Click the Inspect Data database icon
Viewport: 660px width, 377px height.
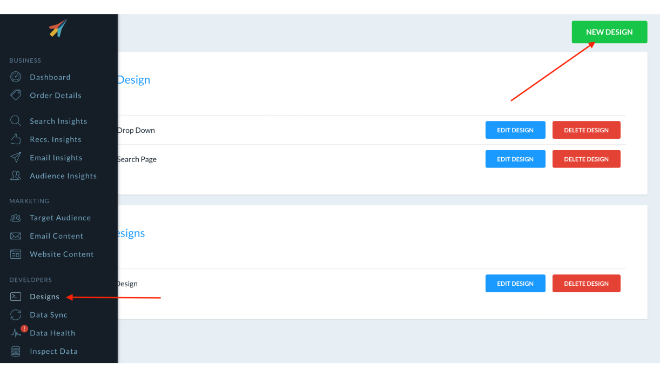[x=16, y=351]
